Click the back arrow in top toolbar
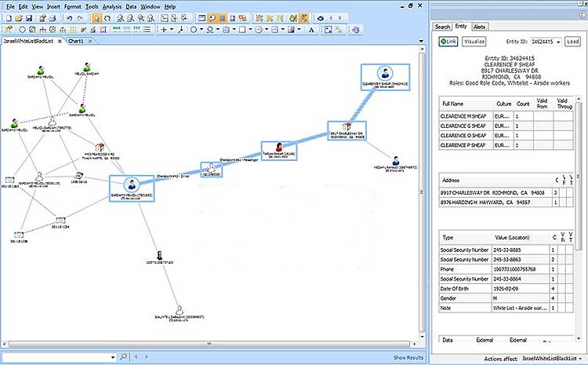Viewport: 588px width, 365px height. coord(331,18)
